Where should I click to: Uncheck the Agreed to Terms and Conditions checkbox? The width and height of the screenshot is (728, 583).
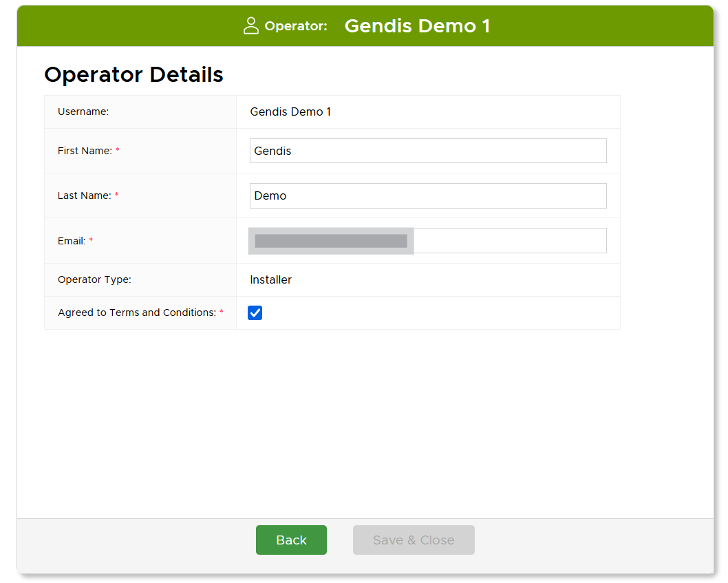click(x=255, y=313)
